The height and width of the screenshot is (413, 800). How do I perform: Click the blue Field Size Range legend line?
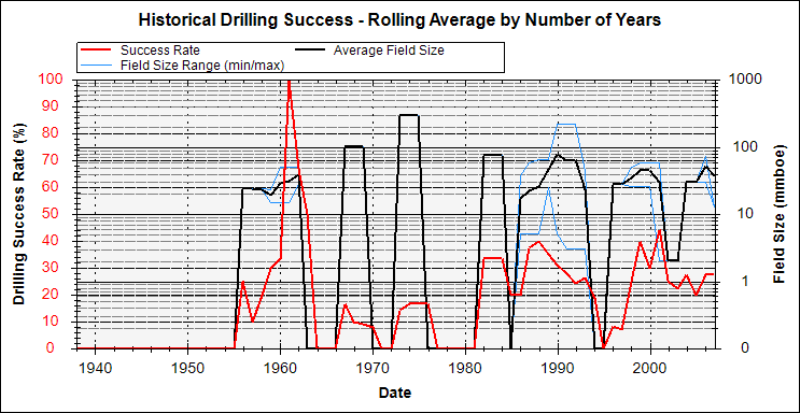click(x=95, y=65)
